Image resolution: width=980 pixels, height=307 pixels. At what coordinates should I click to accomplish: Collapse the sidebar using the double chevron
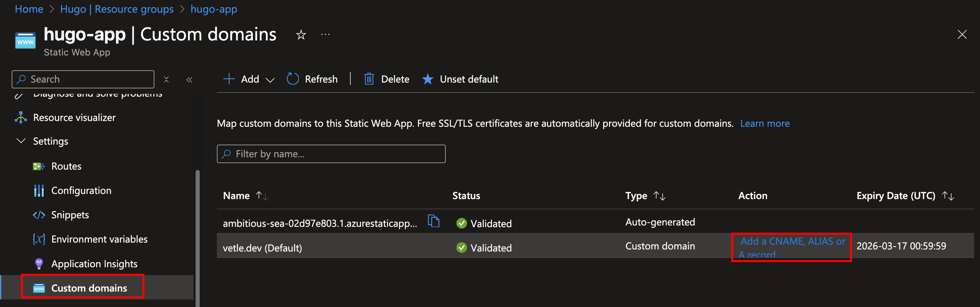click(x=189, y=79)
